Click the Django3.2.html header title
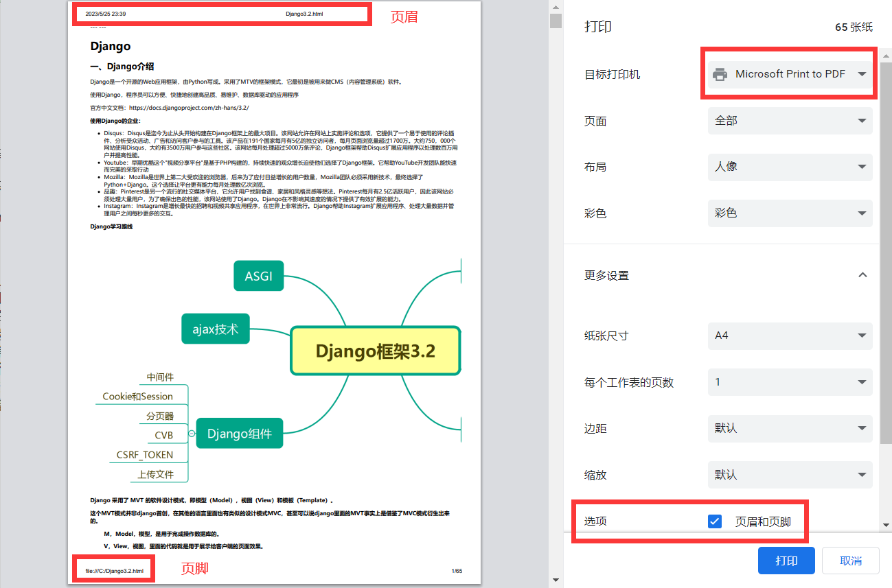Viewport: 892px width, 588px height. pos(304,14)
